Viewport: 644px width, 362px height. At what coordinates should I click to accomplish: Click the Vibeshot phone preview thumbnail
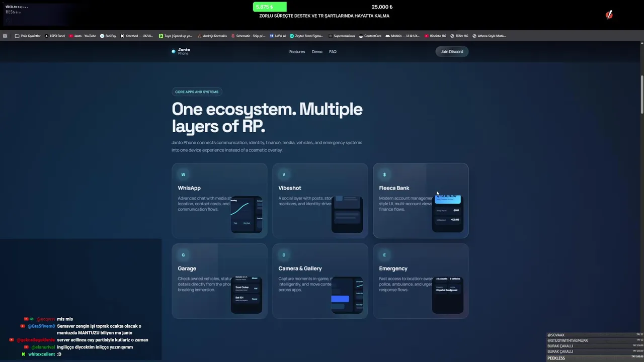[347, 214]
